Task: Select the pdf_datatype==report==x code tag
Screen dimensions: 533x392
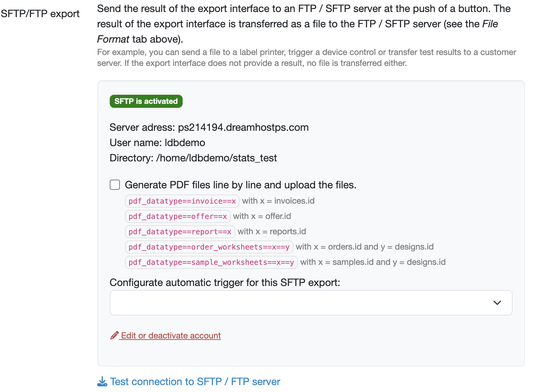Action: coord(180,232)
